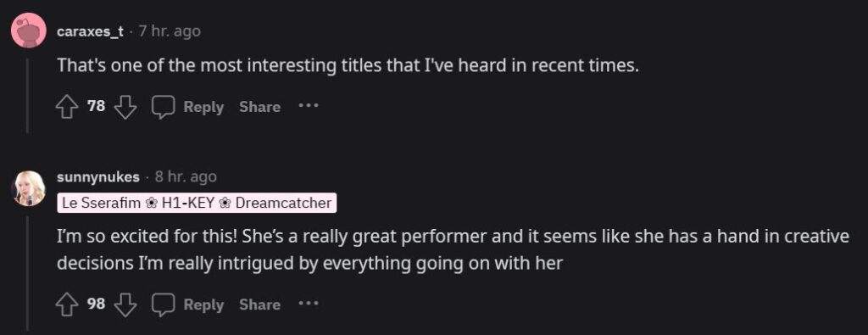Open more options on caraxes_t's comment
The image size is (868, 335).
click(x=309, y=105)
